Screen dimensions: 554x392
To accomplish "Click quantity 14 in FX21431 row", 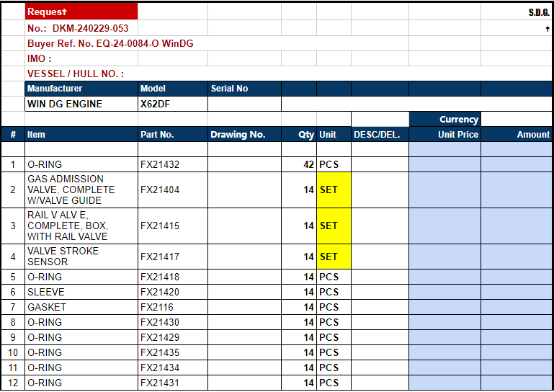I will (299, 383).
